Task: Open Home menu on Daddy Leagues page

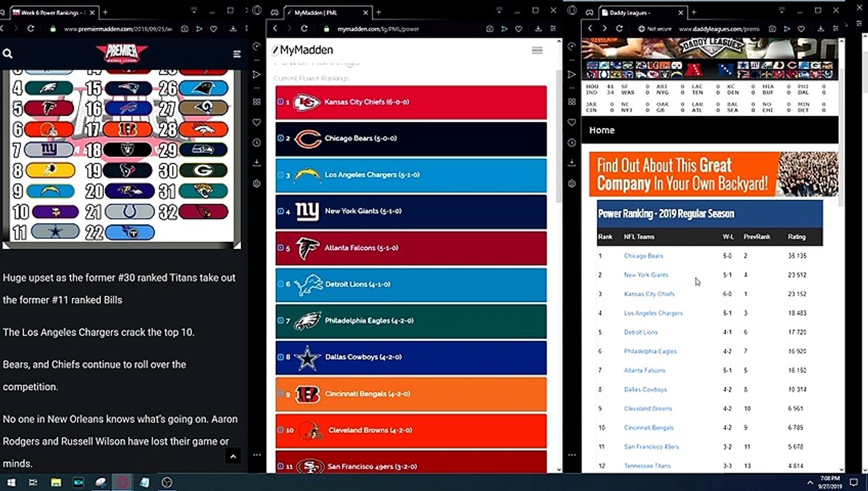Action: click(x=602, y=130)
